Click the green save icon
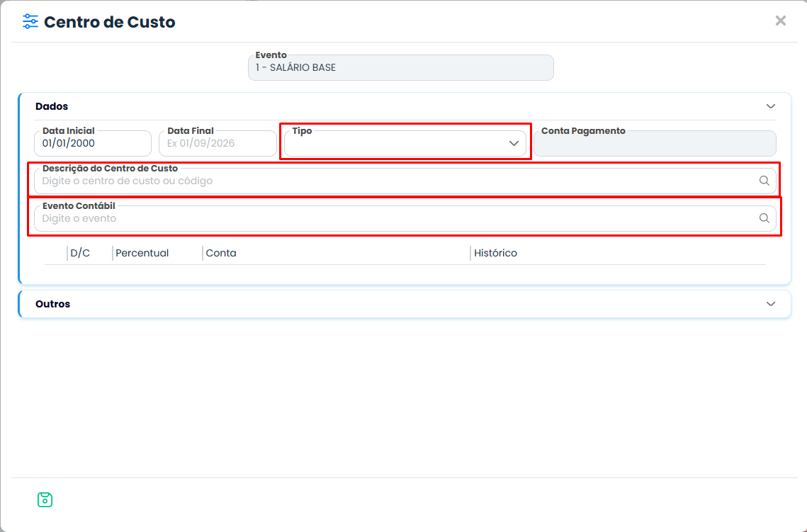807x532 pixels. tap(45, 499)
